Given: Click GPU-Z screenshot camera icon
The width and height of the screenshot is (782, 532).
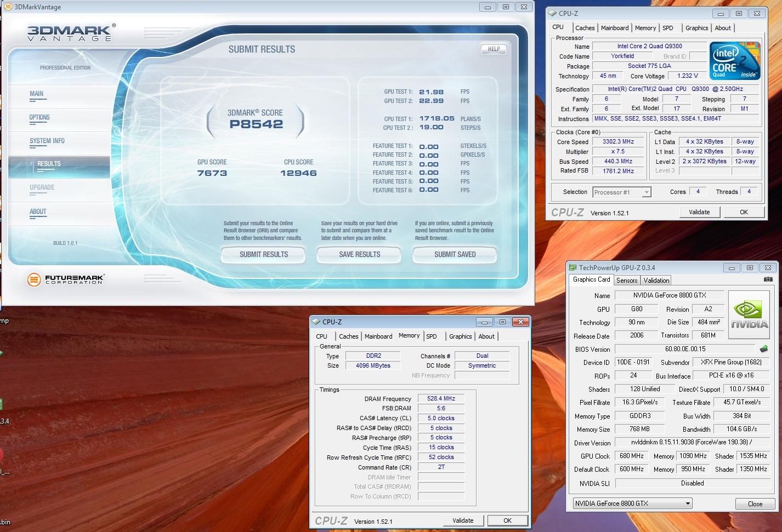Looking at the screenshot, I should click(x=768, y=279).
